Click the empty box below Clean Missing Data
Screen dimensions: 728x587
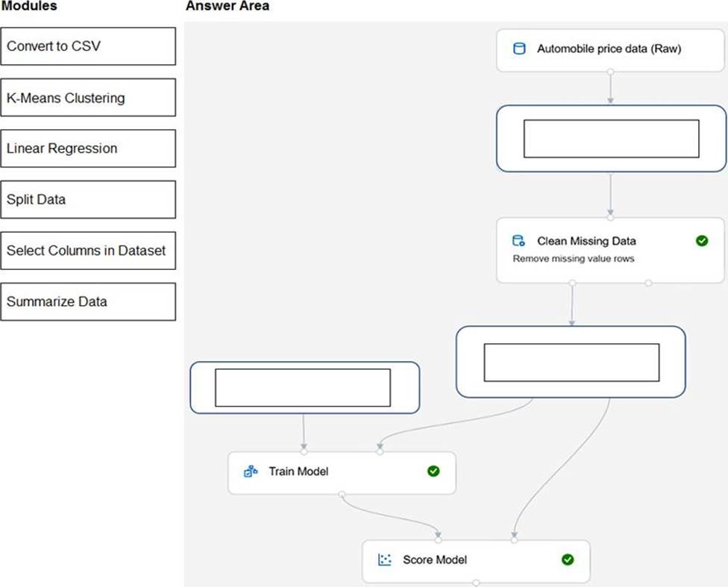tap(571, 362)
